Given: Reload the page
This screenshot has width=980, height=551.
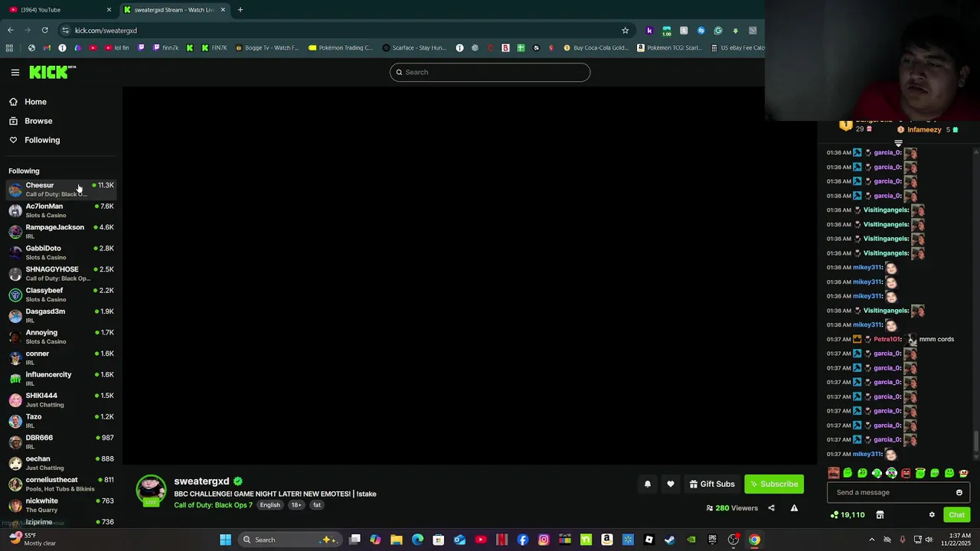Looking at the screenshot, I should 45,31.
